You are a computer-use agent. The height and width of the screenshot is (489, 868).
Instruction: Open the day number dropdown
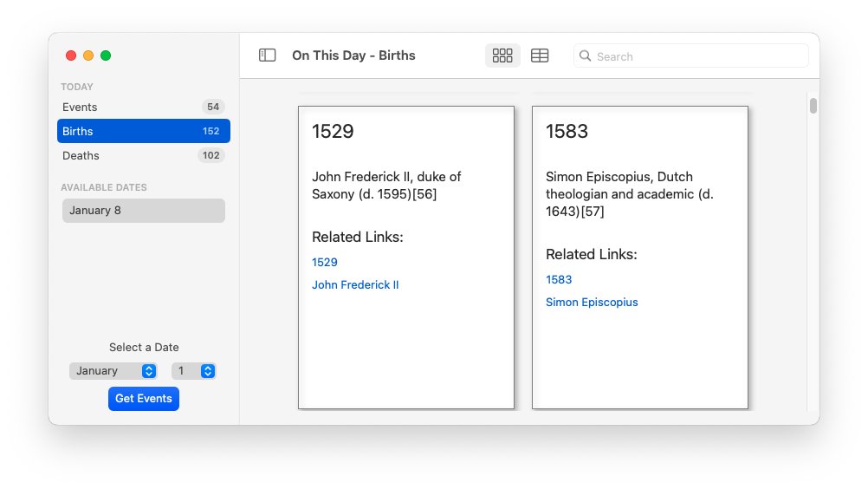click(193, 371)
